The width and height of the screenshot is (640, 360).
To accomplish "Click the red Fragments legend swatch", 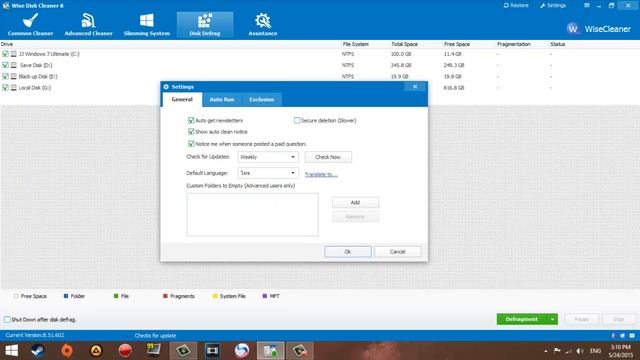I will (x=165, y=296).
